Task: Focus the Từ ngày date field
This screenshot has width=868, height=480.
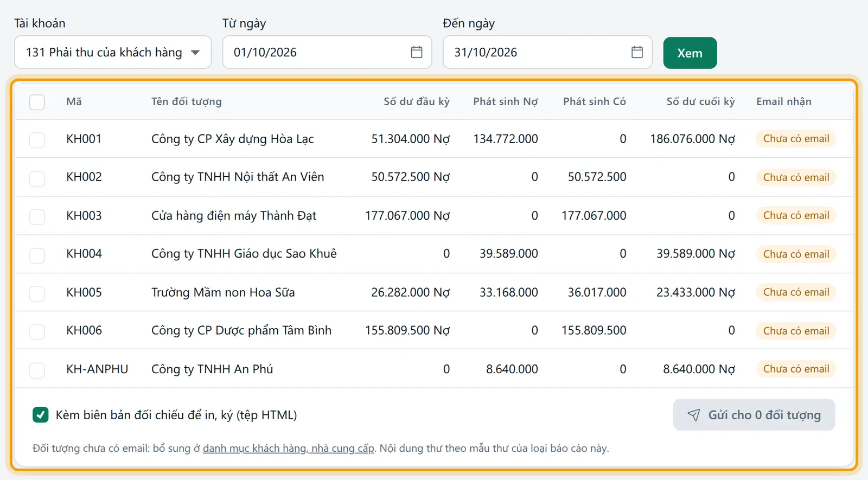Action: [327, 52]
